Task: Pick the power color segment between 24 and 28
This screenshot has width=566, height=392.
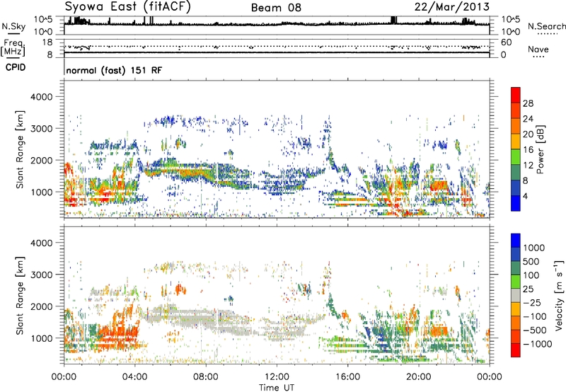Action: [516, 111]
